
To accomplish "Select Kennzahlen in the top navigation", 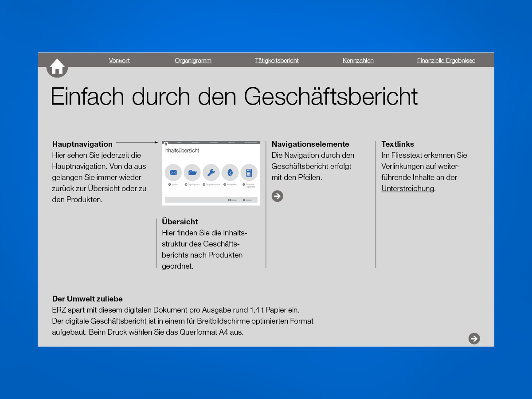I will coord(358,60).
